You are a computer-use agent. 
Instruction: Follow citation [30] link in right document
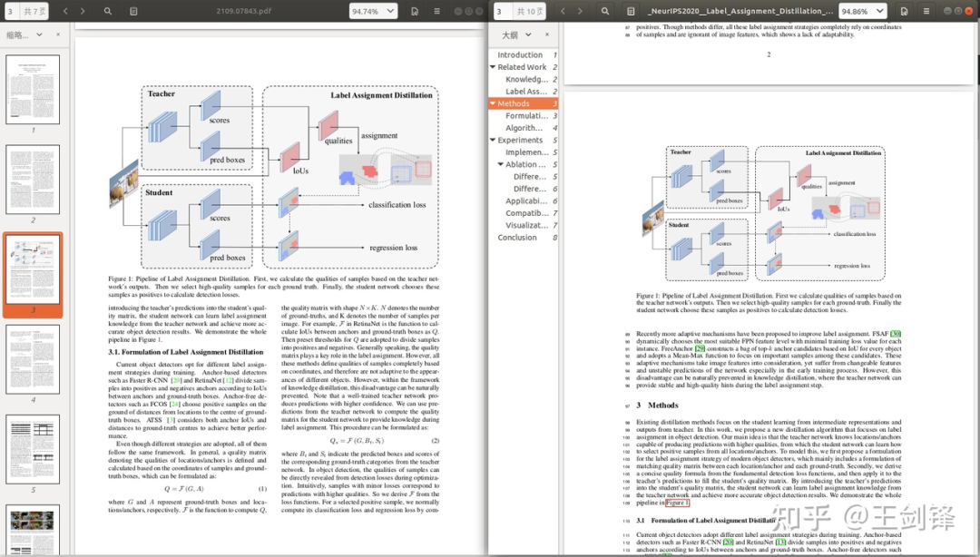point(896,334)
